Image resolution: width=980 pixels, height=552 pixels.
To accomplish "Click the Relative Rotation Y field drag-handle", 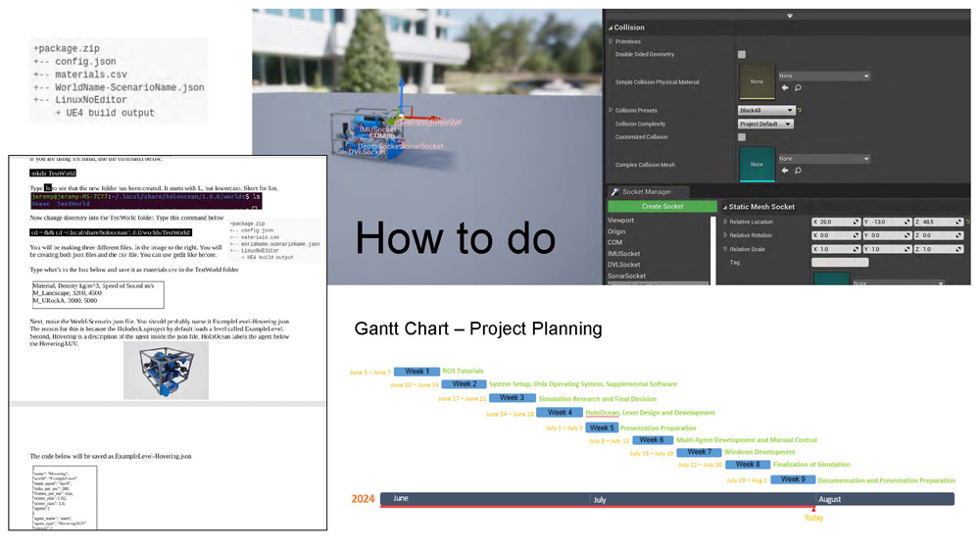I will 906,235.
